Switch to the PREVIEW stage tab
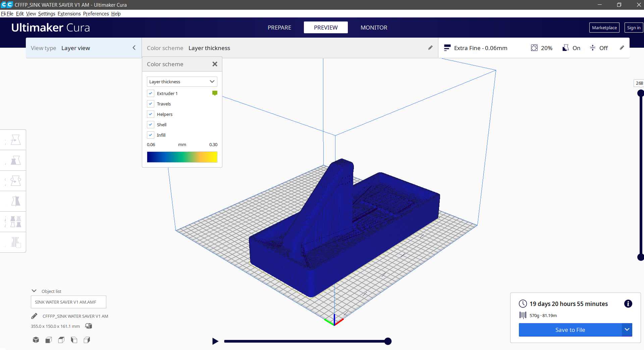The height and width of the screenshot is (350, 644). (326, 28)
